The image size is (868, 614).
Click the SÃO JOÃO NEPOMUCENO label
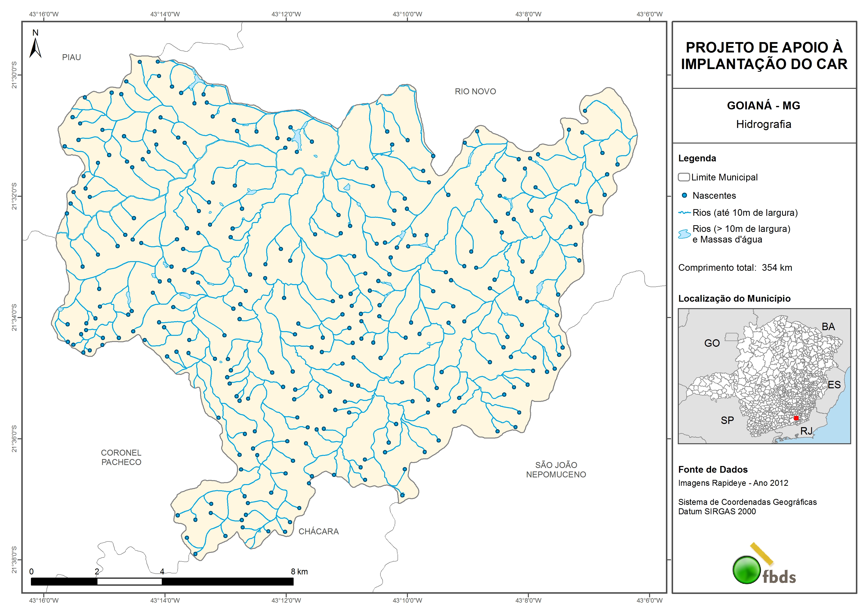click(556, 469)
